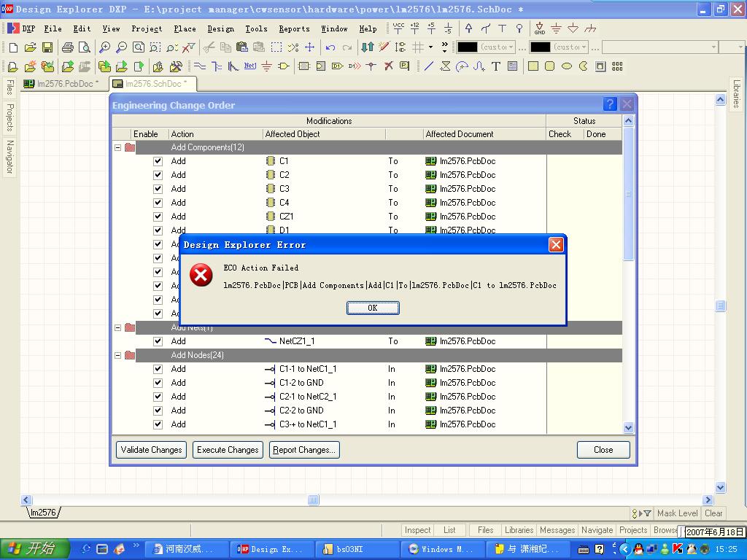
Task: Click the Place Text String tool
Action: (495, 66)
